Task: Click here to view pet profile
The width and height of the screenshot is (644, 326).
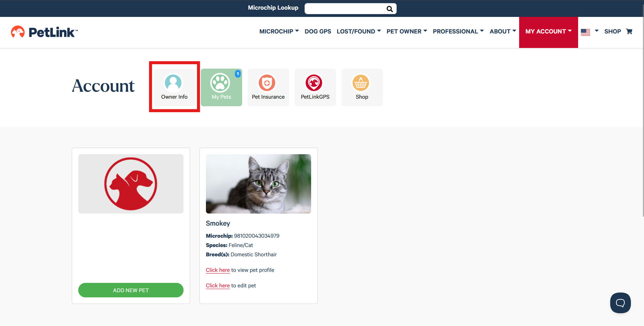Action: tap(218, 270)
